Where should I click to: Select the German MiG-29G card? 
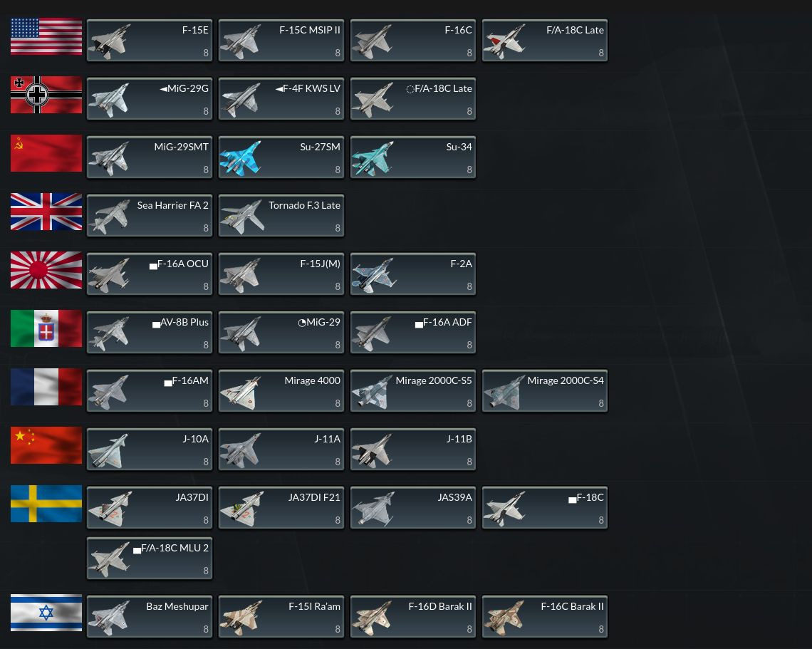(150, 98)
